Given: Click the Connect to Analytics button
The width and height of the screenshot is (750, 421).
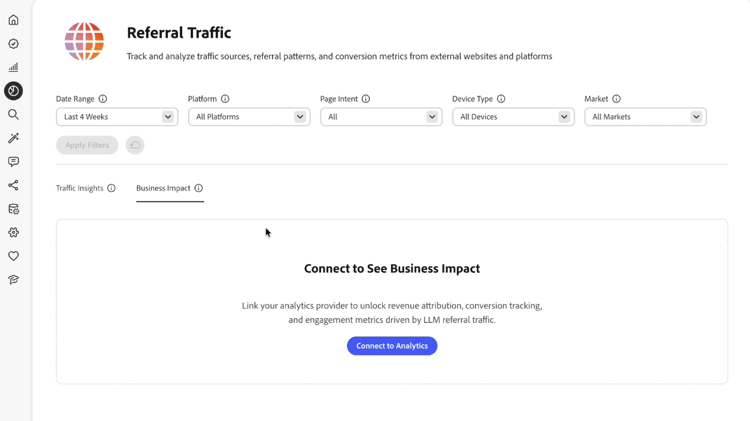Looking at the screenshot, I should coord(392,346).
